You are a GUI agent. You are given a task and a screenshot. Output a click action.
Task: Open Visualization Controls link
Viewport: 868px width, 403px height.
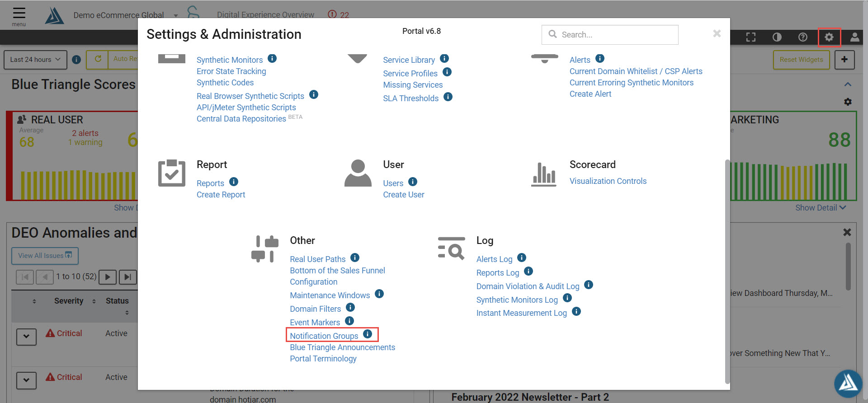coord(608,181)
